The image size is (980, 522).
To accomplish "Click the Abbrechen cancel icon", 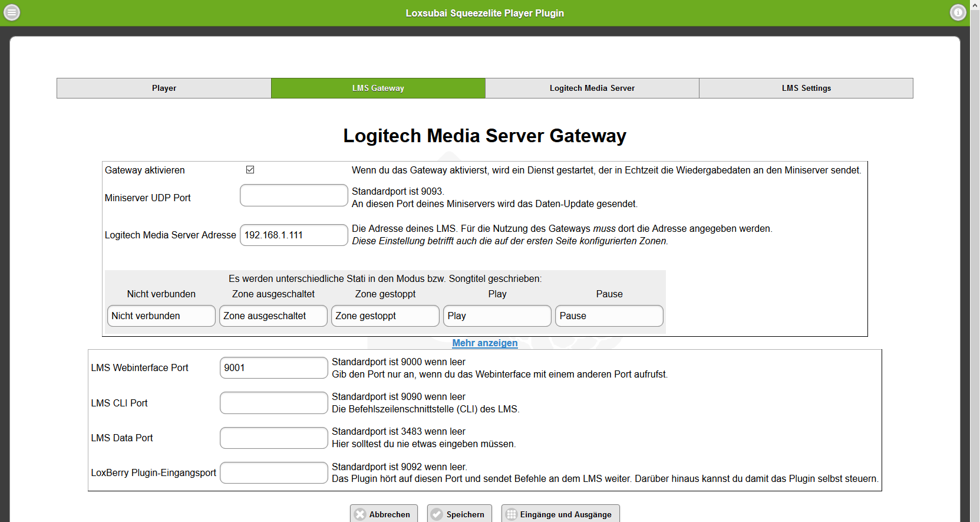I will (x=360, y=514).
